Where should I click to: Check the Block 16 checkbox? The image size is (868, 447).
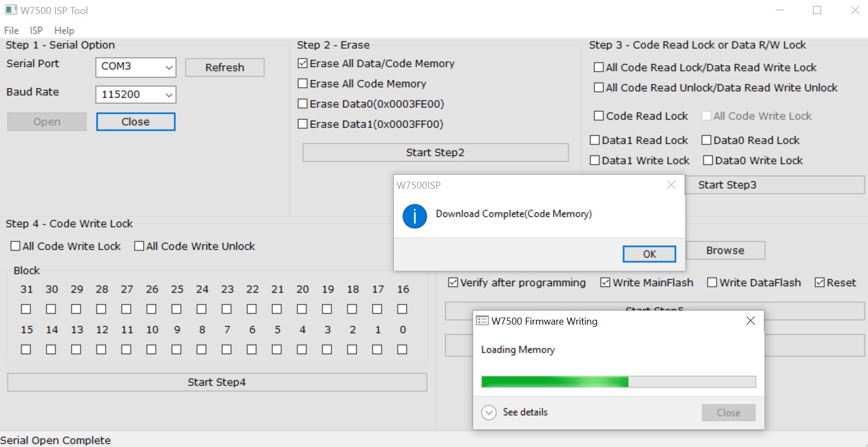click(x=402, y=309)
